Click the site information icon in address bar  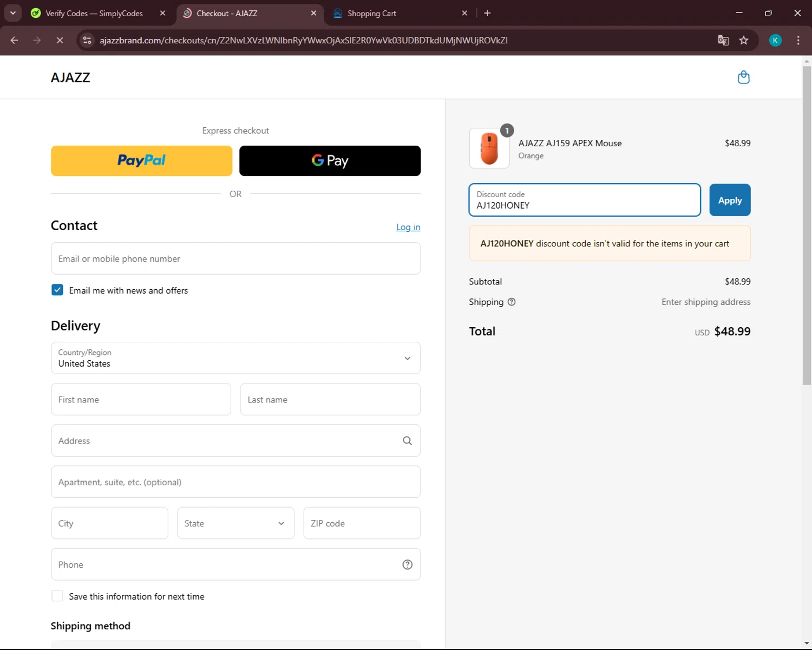click(87, 40)
